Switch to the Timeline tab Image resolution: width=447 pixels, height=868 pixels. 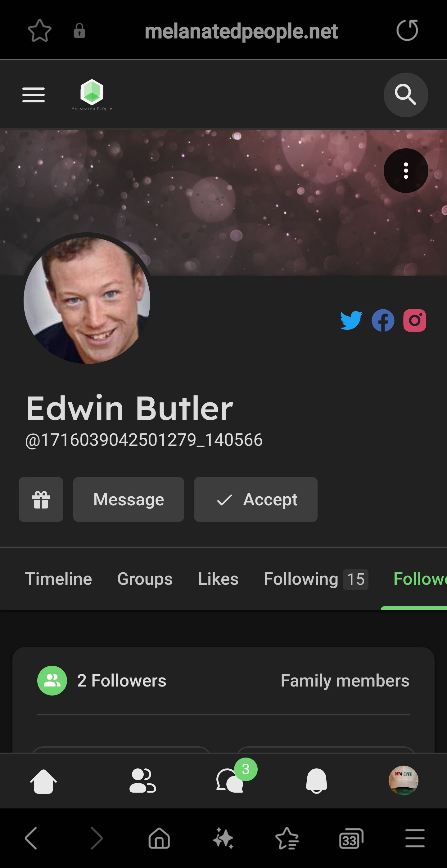(58, 579)
